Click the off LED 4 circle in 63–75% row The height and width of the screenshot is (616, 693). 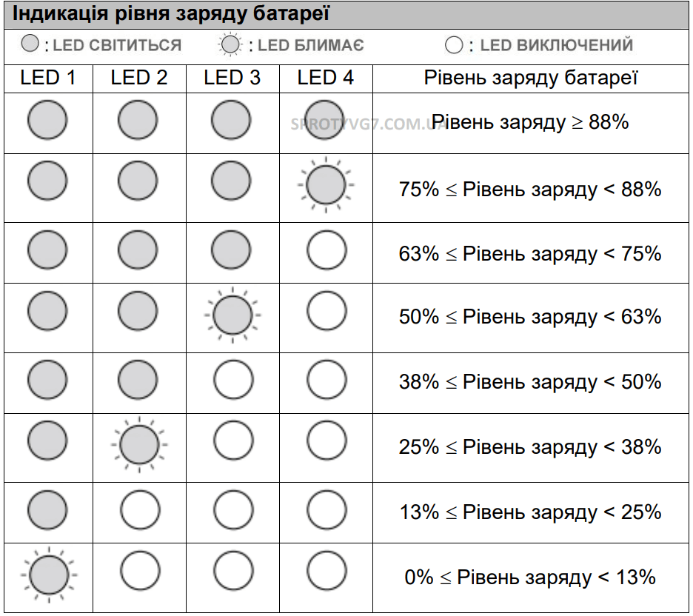click(x=327, y=250)
